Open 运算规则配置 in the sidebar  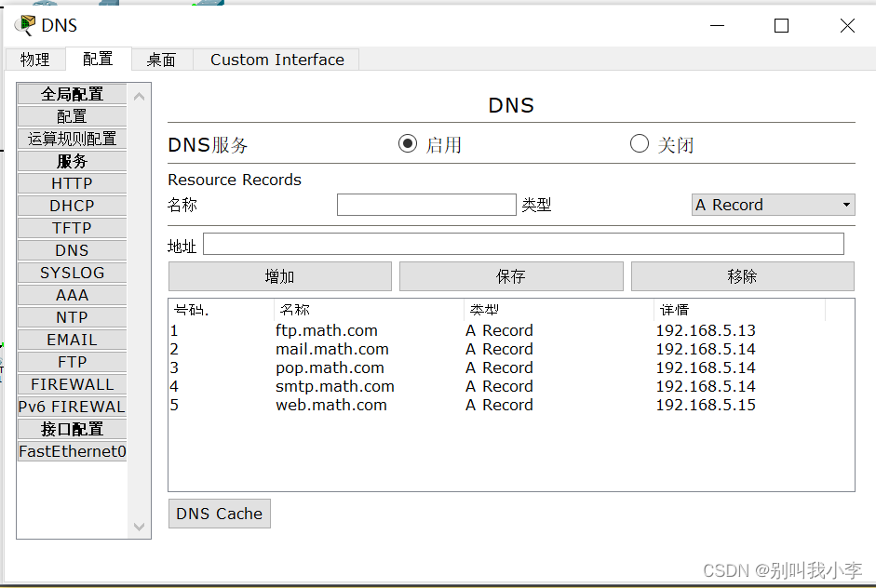pyautogui.click(x=72, y=139)
